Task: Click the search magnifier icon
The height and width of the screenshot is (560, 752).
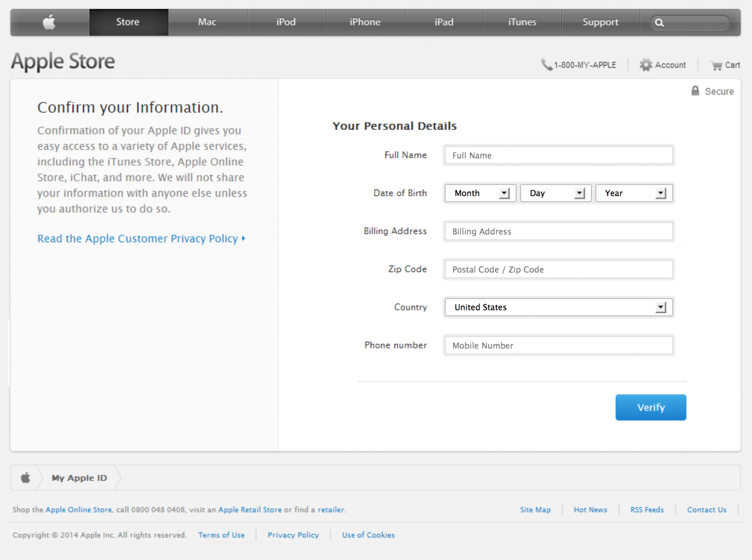Action: point(659,23)
